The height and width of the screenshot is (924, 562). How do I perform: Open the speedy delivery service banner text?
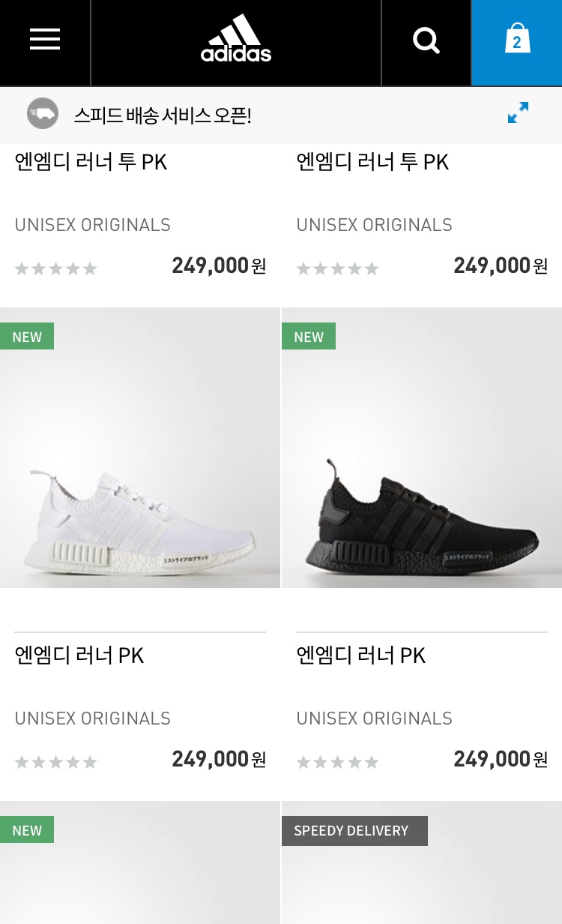point(163,115)
